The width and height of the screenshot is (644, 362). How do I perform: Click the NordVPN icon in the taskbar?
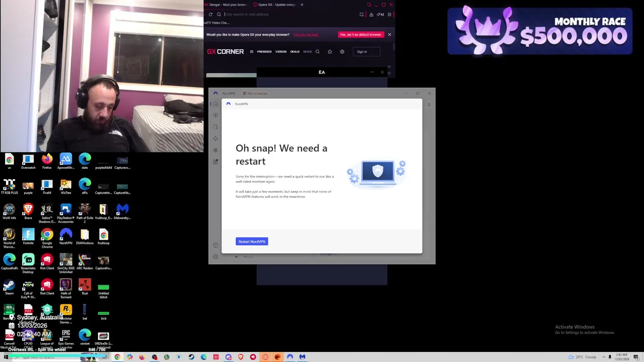pyautogui.click(x=290, y=357)
